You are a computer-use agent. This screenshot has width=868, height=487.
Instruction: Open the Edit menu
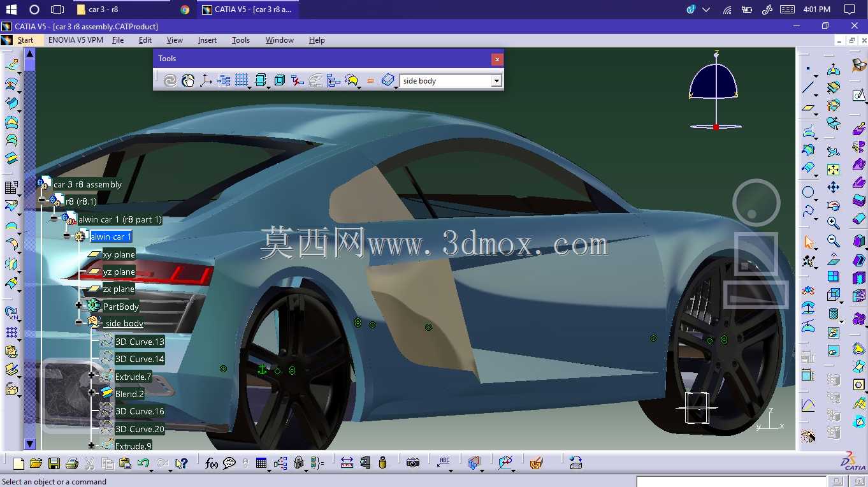(x=145, y=40)
